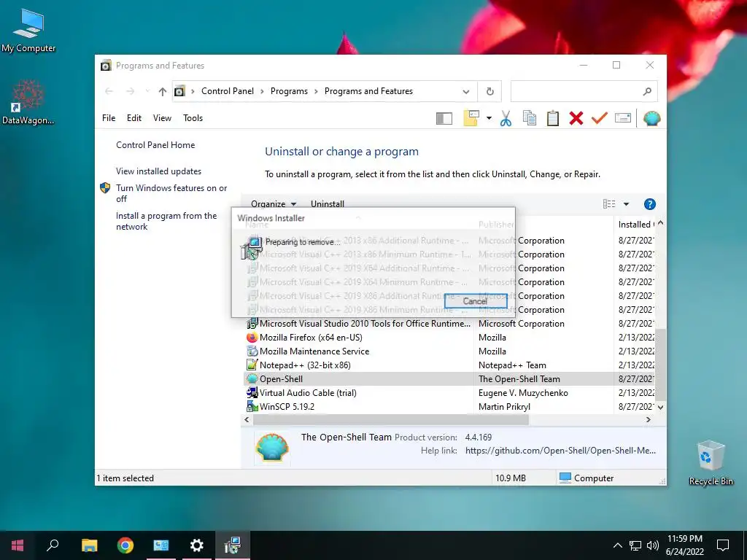
Task: Toggle the navigation pane toolbar icon
Action: pos(444,118)
